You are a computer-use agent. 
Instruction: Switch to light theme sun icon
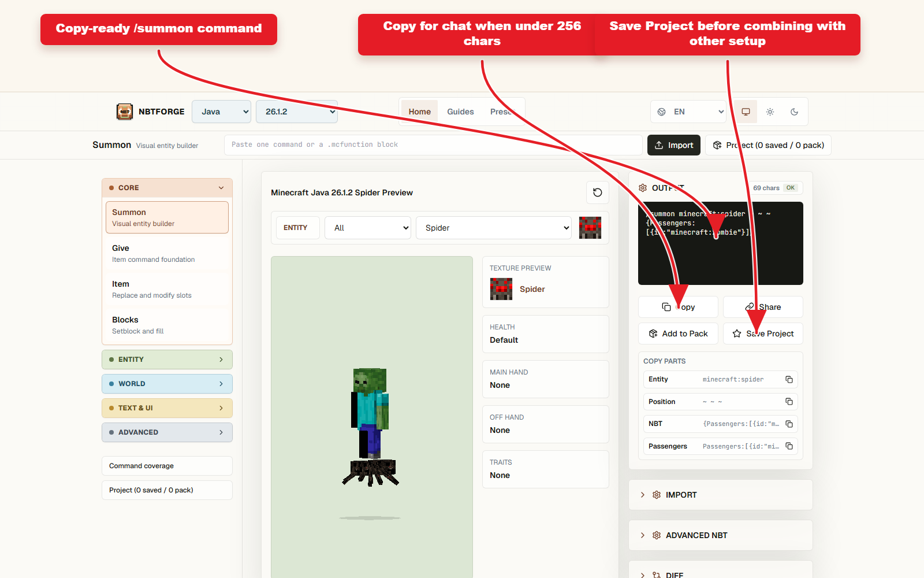[770, 112]
